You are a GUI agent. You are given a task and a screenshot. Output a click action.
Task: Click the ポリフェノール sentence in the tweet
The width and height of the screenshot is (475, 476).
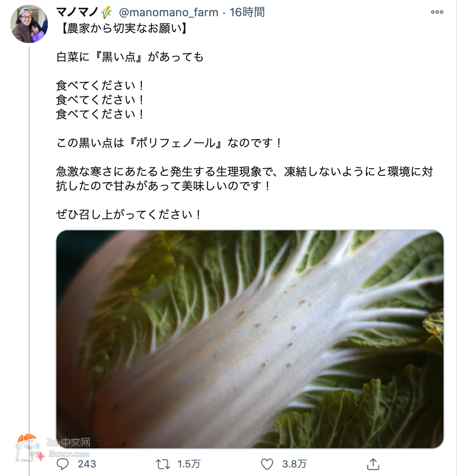[169, 143]
